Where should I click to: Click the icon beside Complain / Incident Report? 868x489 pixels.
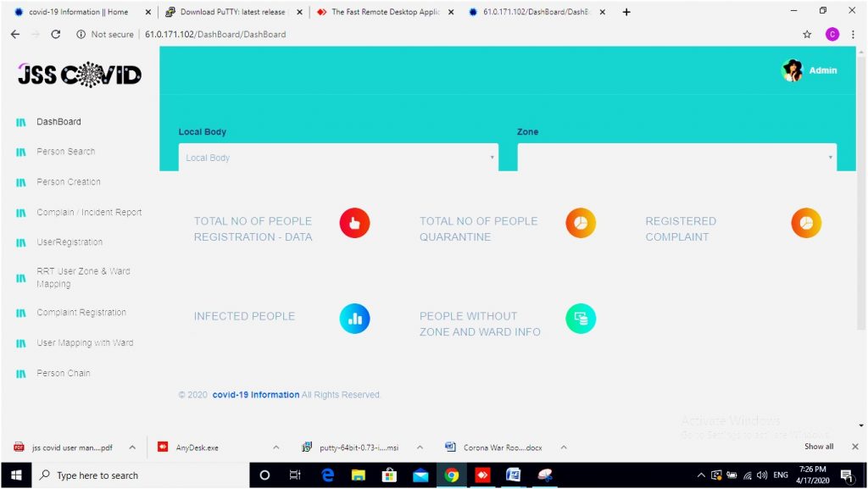click(21, 213)
